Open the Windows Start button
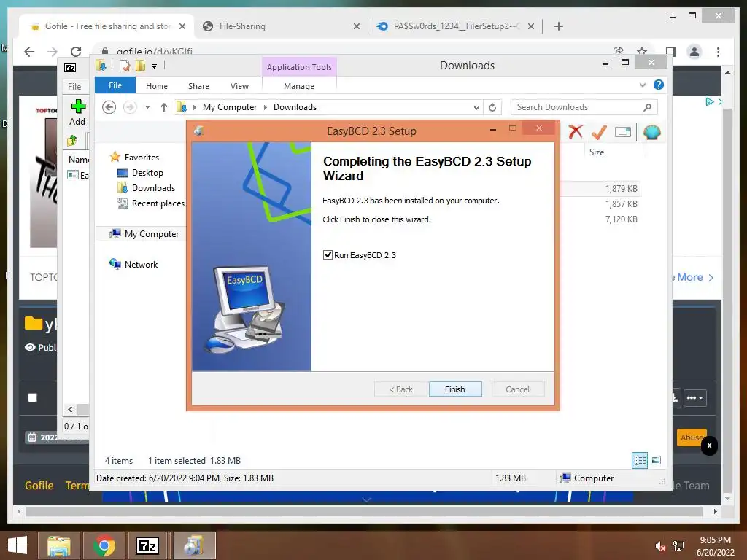 (x=18, y=545)
